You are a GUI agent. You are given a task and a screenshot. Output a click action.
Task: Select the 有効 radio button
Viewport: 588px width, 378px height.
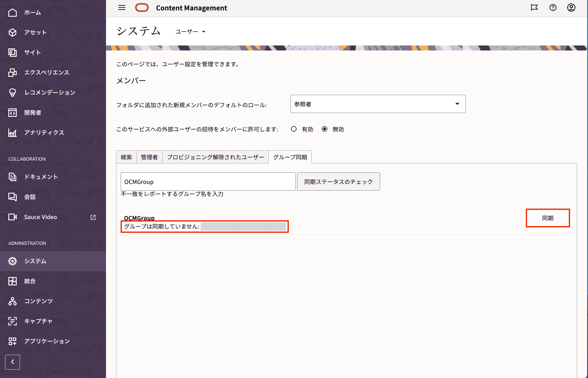[294, 129]
